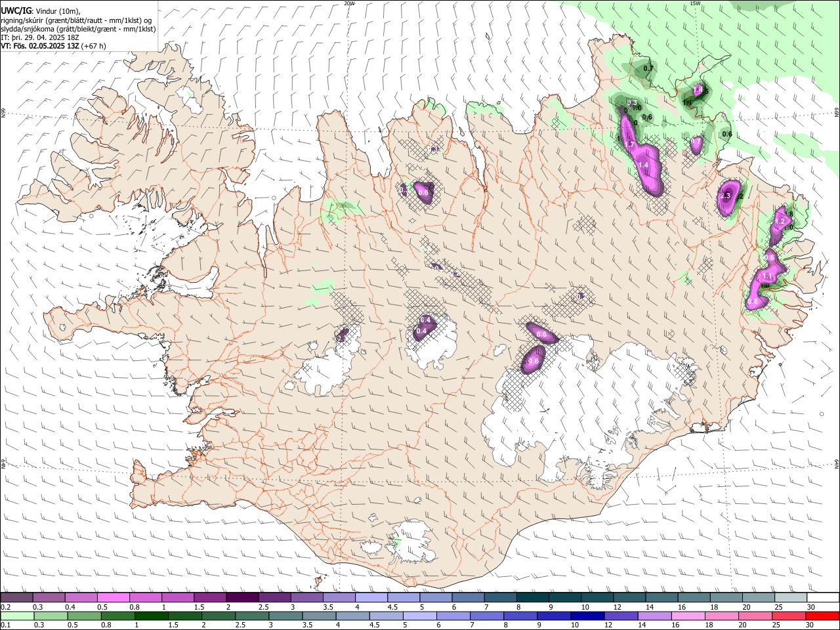Select the white swatch labeled 30 in the upper legend bar
This screenshot has height=630, width=840.
coord(822,597)
